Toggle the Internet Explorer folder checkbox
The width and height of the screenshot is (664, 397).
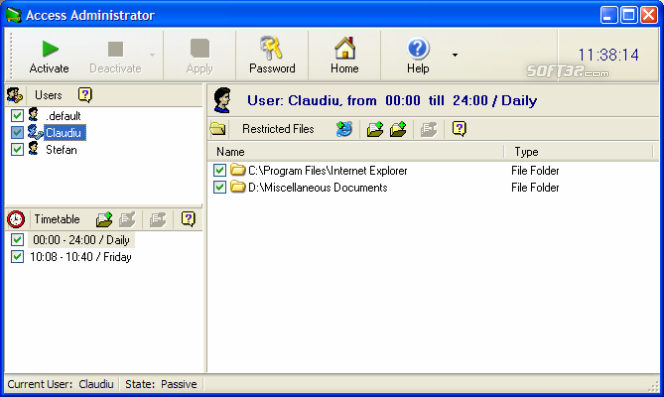(219, 170)
